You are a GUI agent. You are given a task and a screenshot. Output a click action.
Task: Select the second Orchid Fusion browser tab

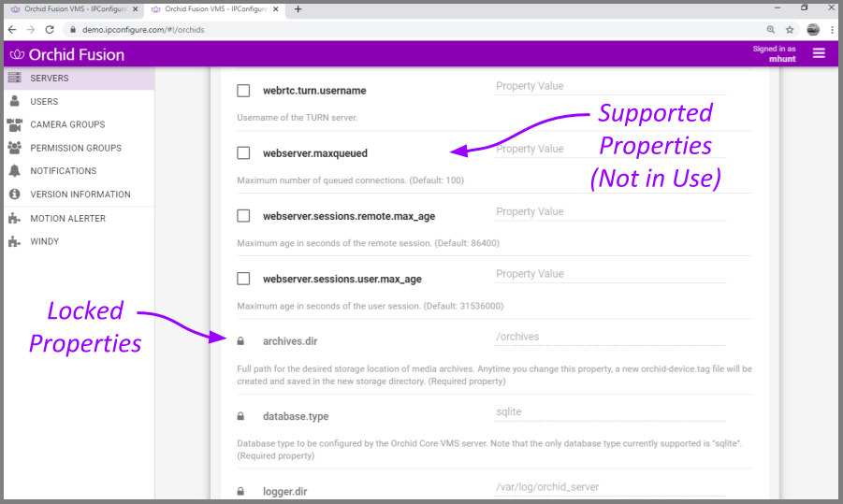pyautogui.click(x=214, y=9)
